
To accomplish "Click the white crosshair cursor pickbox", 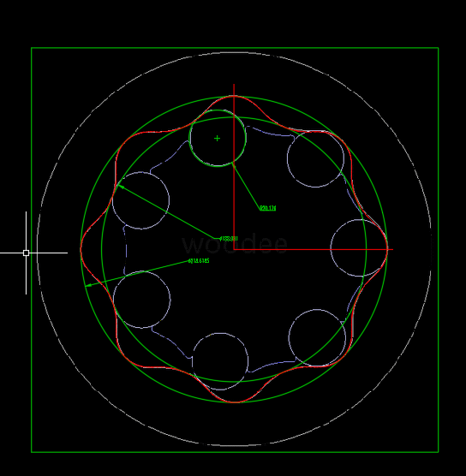I will pos(26,253).
